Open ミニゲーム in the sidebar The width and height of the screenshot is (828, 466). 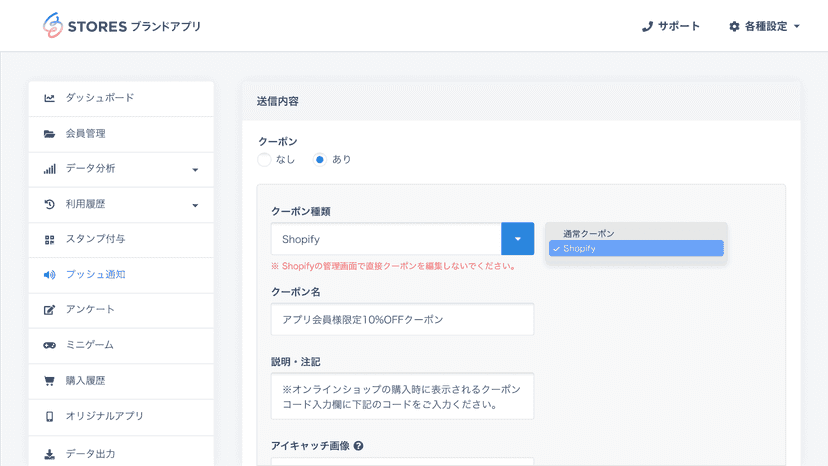(x=121, y=346)
